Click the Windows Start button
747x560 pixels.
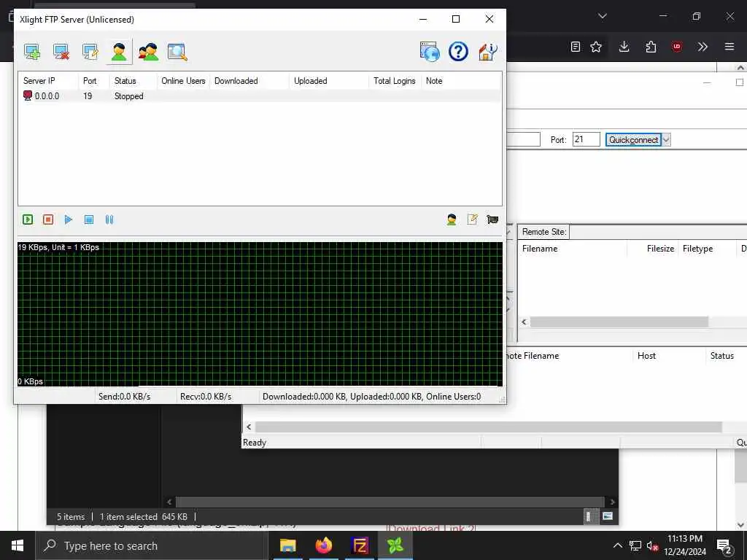point(18,545)
